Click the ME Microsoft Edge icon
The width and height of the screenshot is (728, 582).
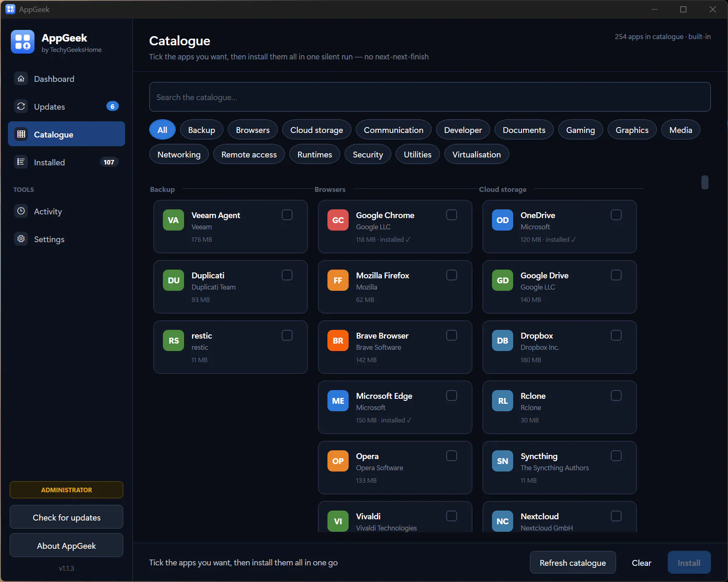click(x=338, y=401)
